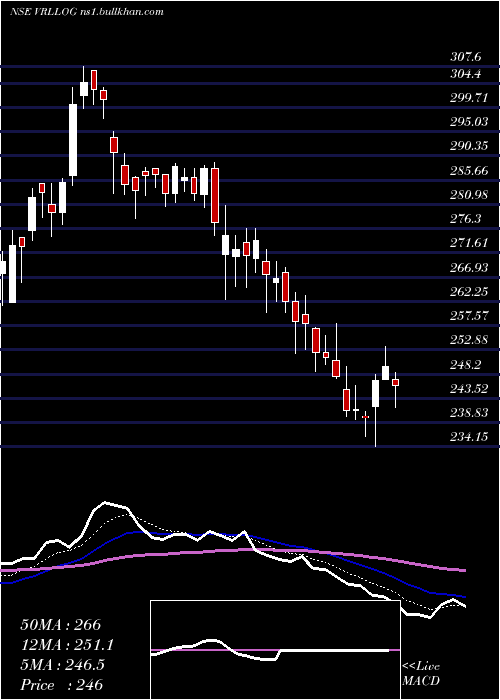The height and width of the screenshot is (700, 500).
Task: Click the 304.4 price axis label
Action: [x=466, y=74]
